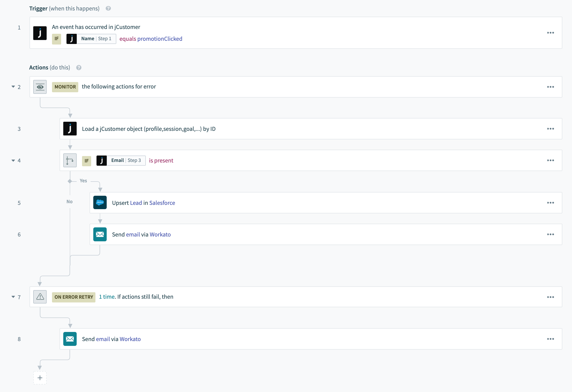Viewport: 572px width, 392px height.
Task: Open more options for step 6 Send email
Action: tap(551, 234)
